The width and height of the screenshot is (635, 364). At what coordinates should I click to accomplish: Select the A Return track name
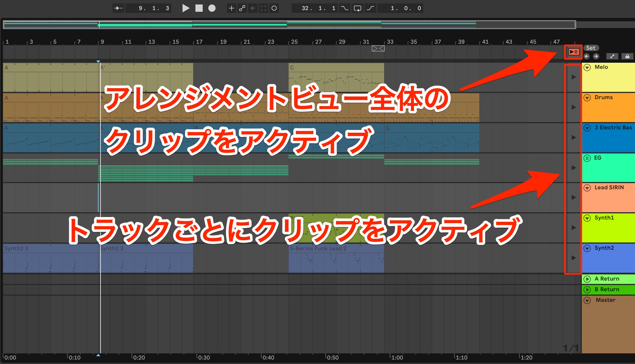pyautogui.click(x=607, y=279)
